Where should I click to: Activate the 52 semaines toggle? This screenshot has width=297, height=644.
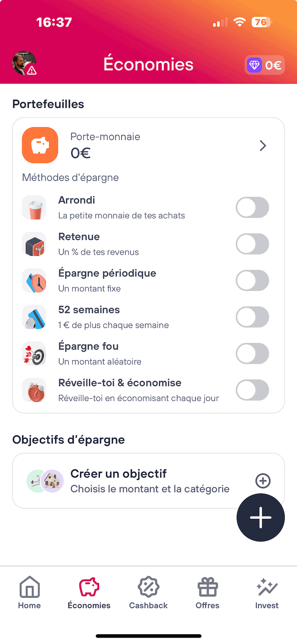(x=252, y=317)
